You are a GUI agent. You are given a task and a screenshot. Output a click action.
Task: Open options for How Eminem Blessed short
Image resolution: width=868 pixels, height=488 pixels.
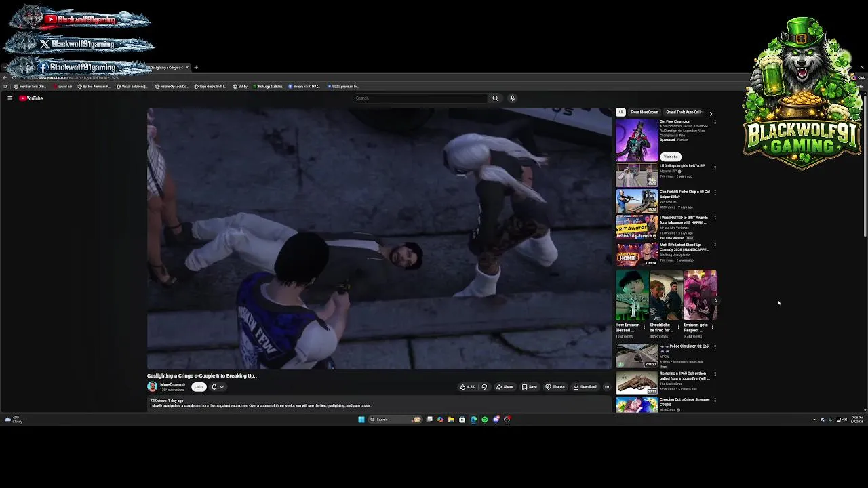coord(644,327)
